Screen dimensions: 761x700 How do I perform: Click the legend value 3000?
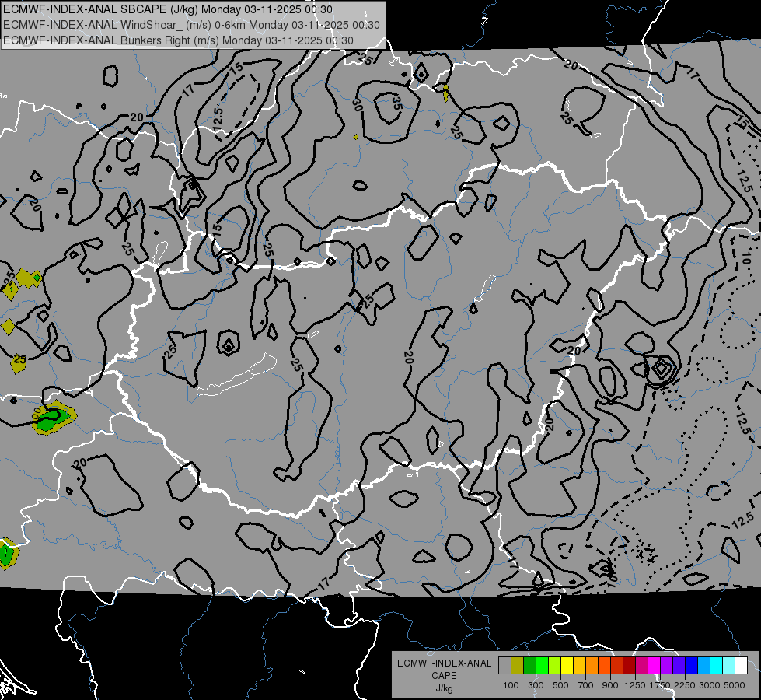(x=710, y=685)
